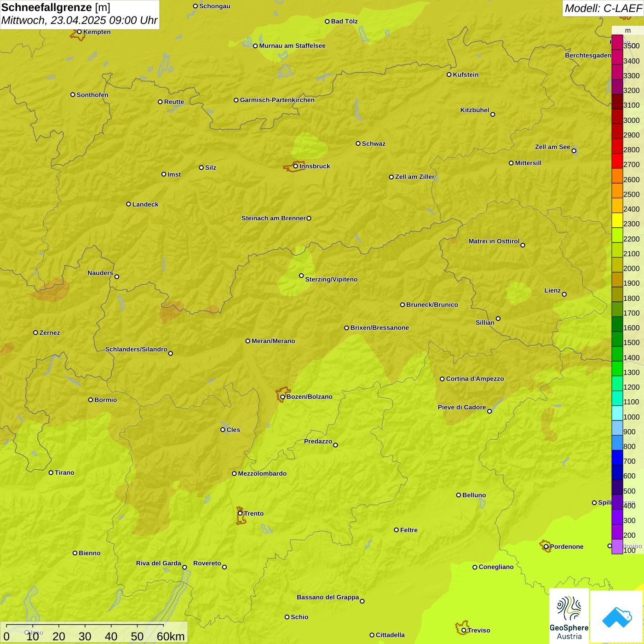Click the Pordenone city marker
This screenshot has width=644, height=644.
pyautogui.click(x=546, y=546)
